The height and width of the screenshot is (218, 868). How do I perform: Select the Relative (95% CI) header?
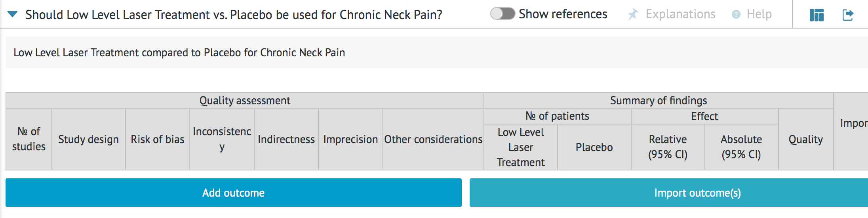(668, 147)
